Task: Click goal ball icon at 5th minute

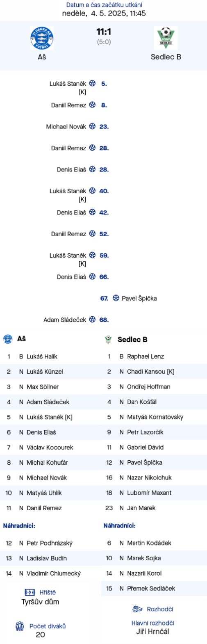Action: [92, 83]
